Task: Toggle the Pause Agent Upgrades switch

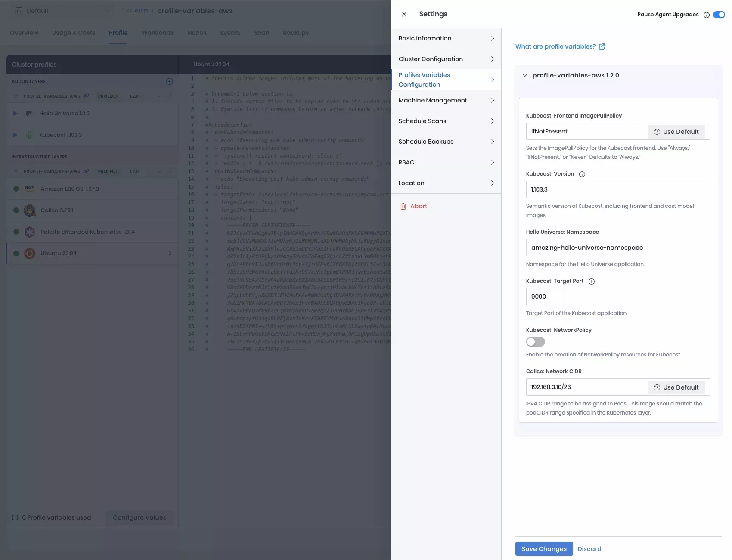Action: coord(719,15)
